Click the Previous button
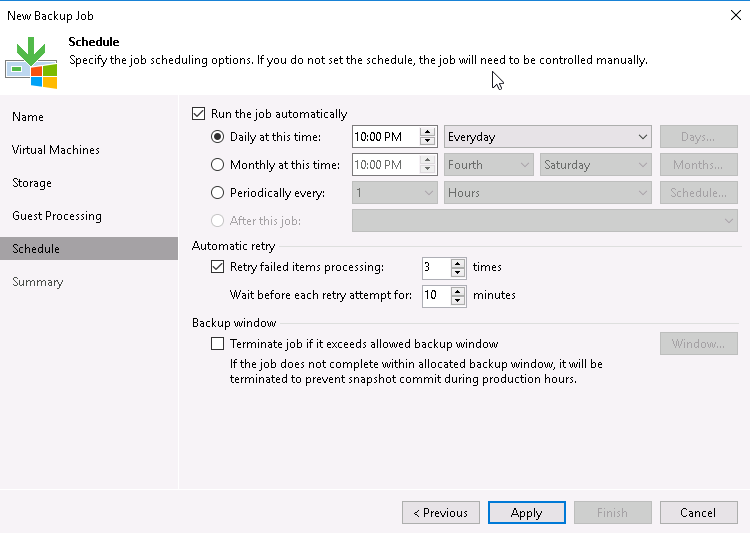Viewport: 750px width, 533px height. (441, 513)
